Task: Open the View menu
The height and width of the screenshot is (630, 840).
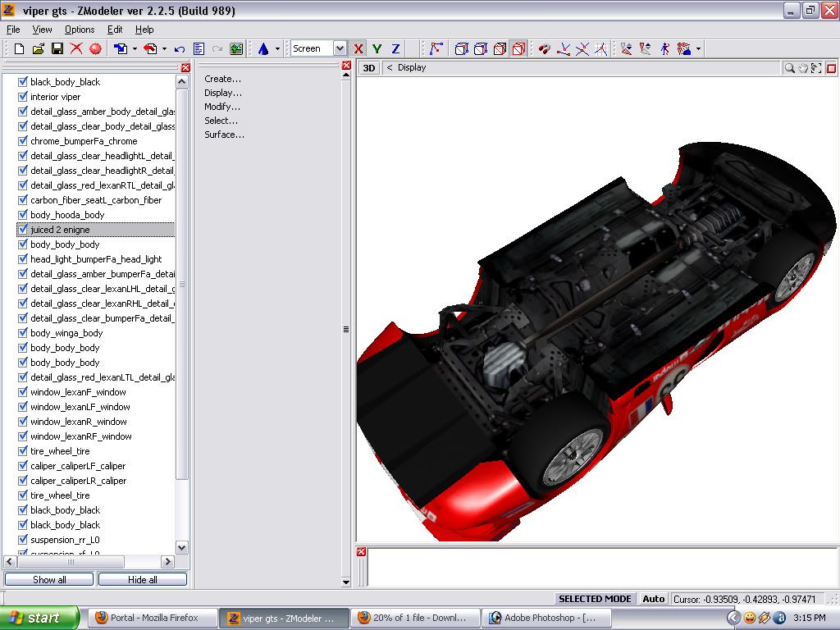Action: 42,30
